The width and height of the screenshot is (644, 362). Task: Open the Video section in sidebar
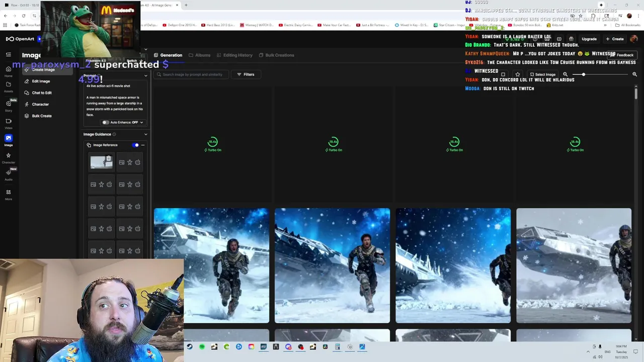tap(9, 123)
